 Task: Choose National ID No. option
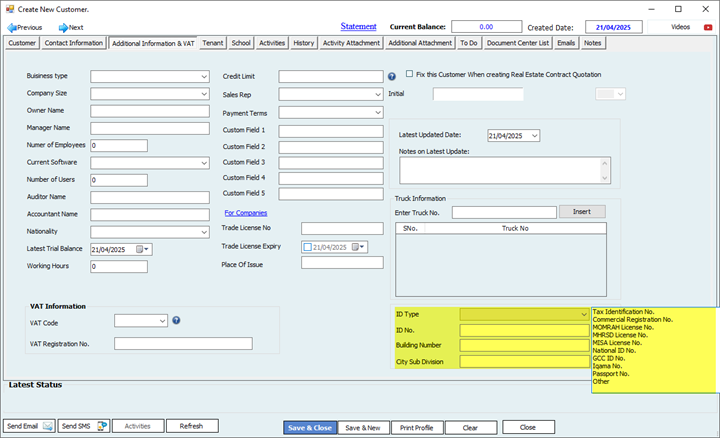click(614, 350)
